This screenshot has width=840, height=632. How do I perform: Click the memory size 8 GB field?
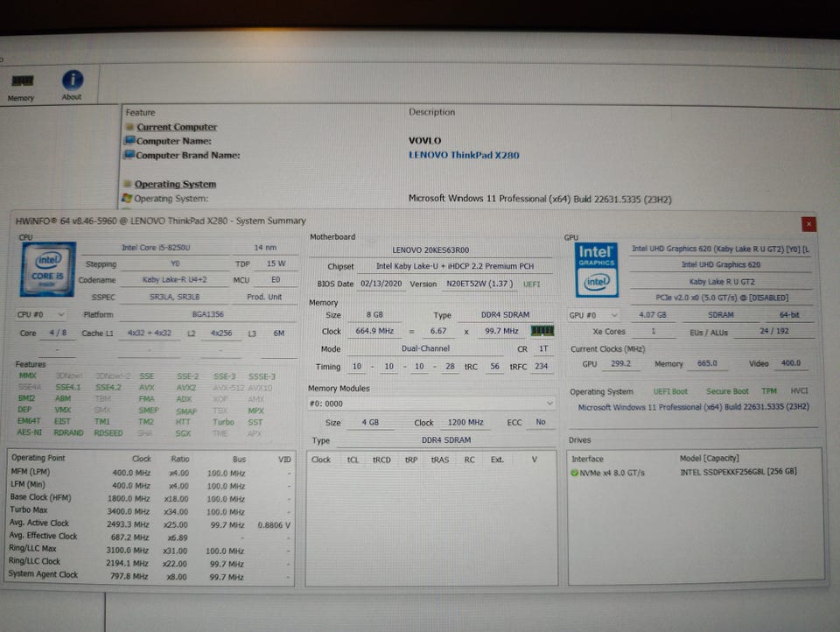[x=374, y=314]
